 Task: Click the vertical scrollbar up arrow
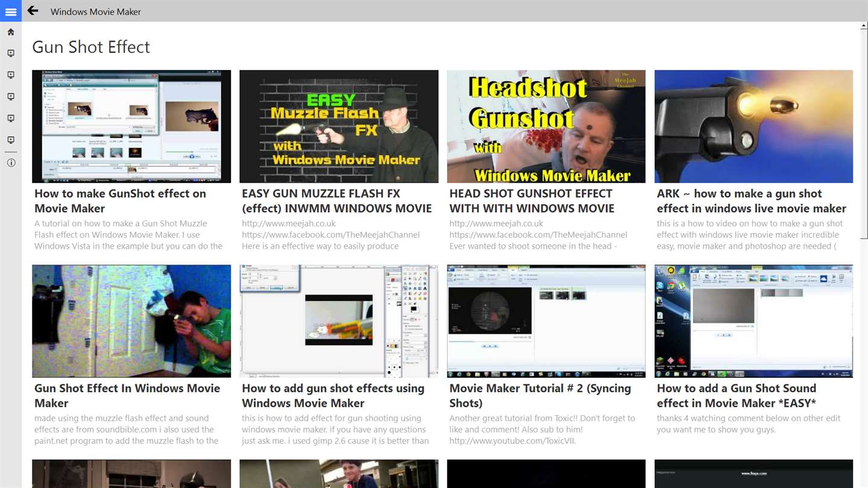[864, 27]
